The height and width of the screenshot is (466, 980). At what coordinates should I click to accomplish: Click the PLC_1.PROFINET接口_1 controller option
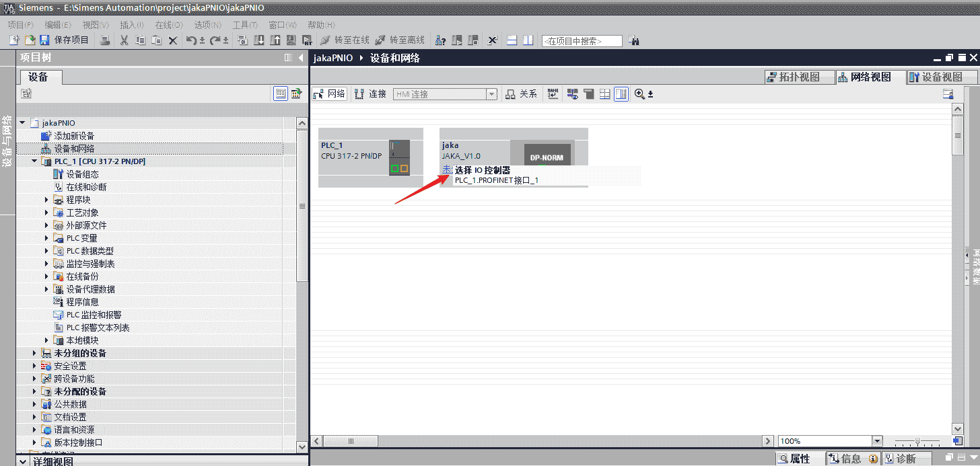pos(497,180)
